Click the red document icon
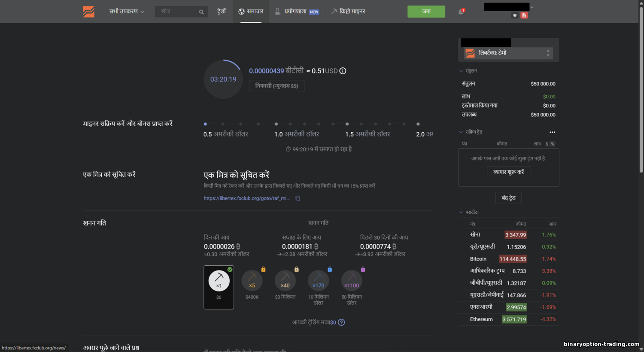This screenshot has width=644, height=352. (x=524, y=15)
